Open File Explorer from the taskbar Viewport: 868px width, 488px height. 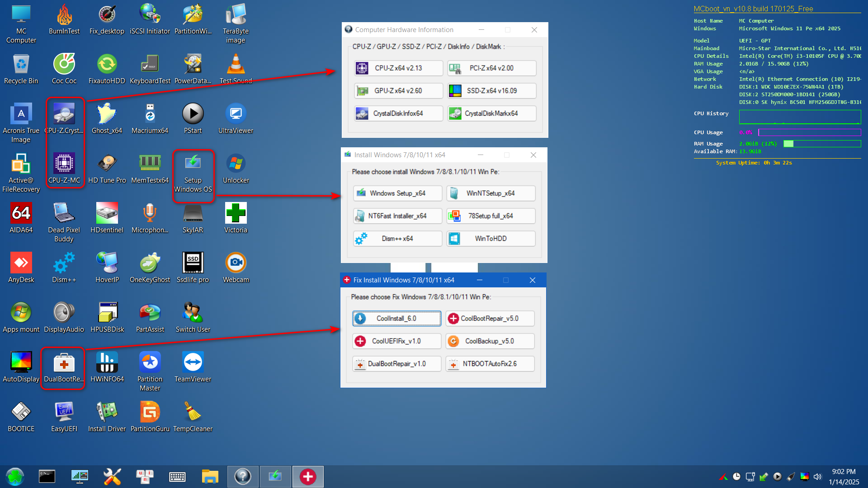[210, 477]
